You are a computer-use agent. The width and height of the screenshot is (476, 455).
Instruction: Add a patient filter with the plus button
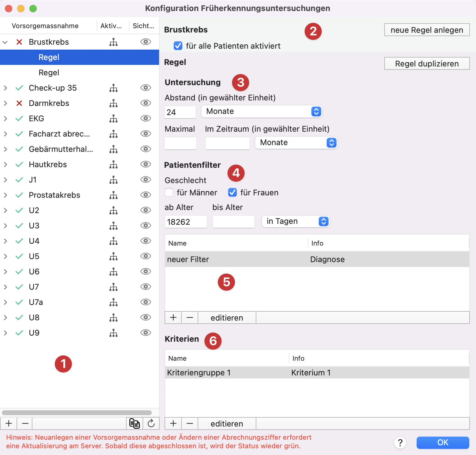173,318
